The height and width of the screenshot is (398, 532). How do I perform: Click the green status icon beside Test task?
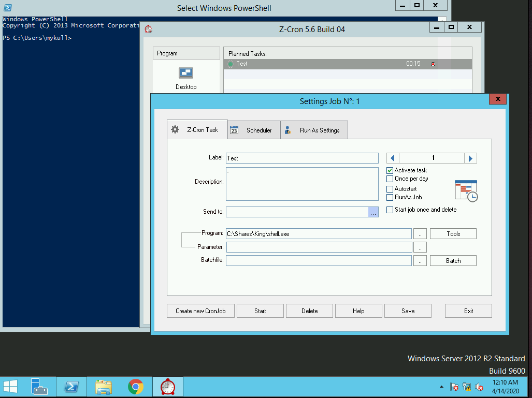click(231, 64)
